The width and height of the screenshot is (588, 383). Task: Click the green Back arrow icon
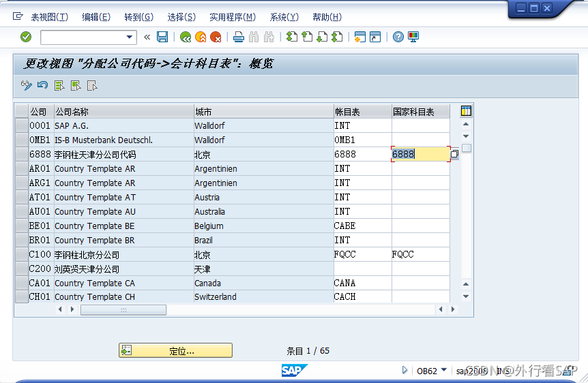(x=186, y=37)
